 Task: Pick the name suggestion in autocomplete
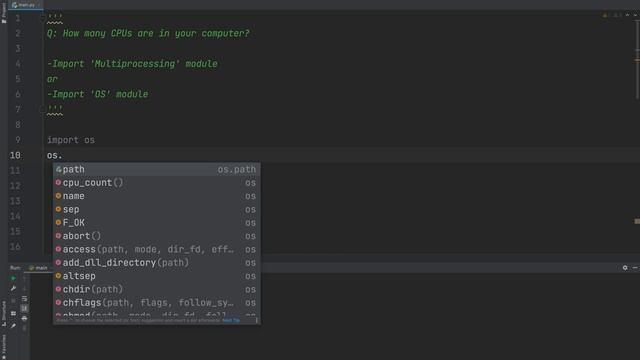click(157, 196)
